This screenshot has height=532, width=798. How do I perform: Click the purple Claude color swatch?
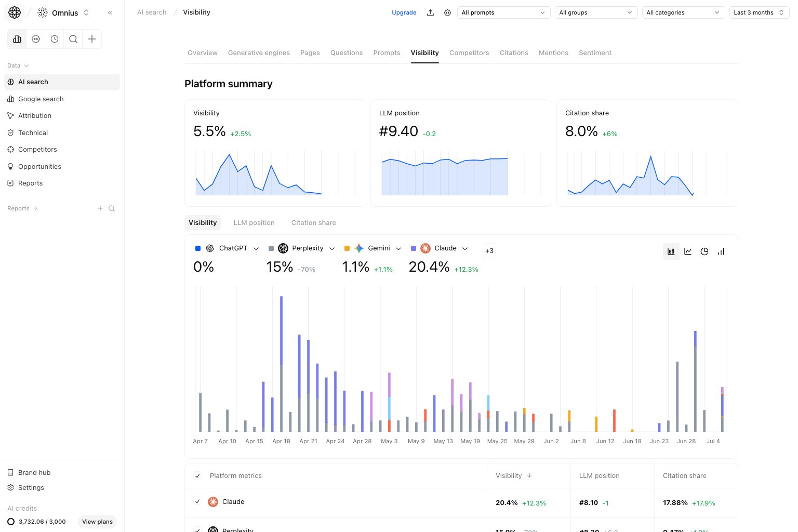(x=414, y=248)
